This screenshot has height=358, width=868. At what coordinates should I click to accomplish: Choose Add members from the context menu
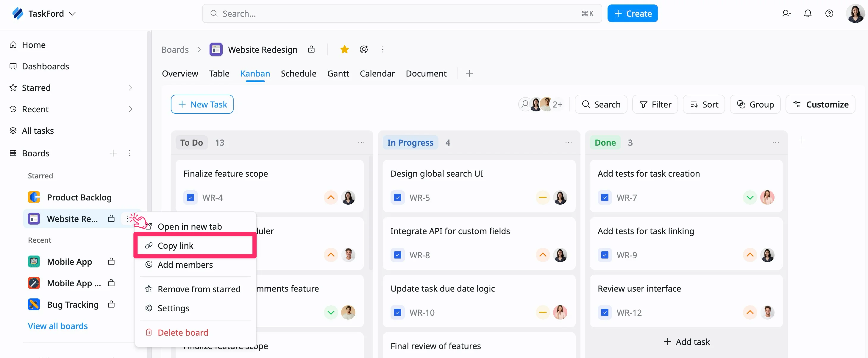(196, 264)
